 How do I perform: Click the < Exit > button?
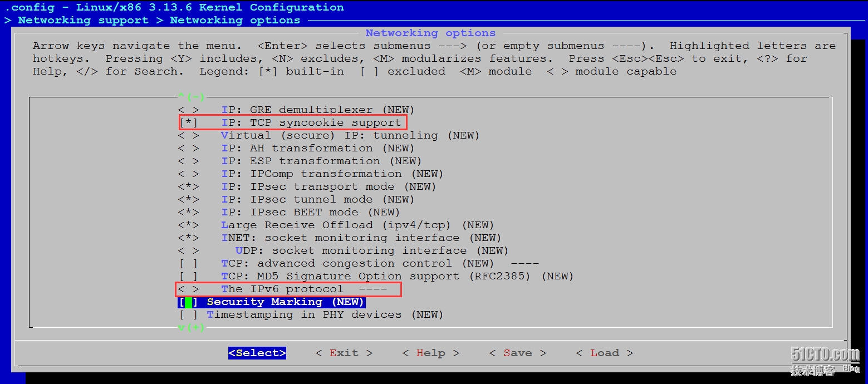click(344, 353)
